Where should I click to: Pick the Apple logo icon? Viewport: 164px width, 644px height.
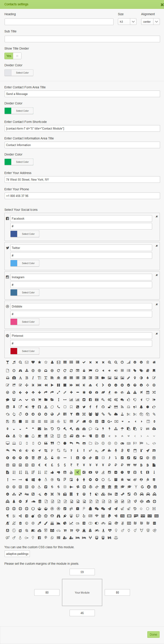(27, 479)
